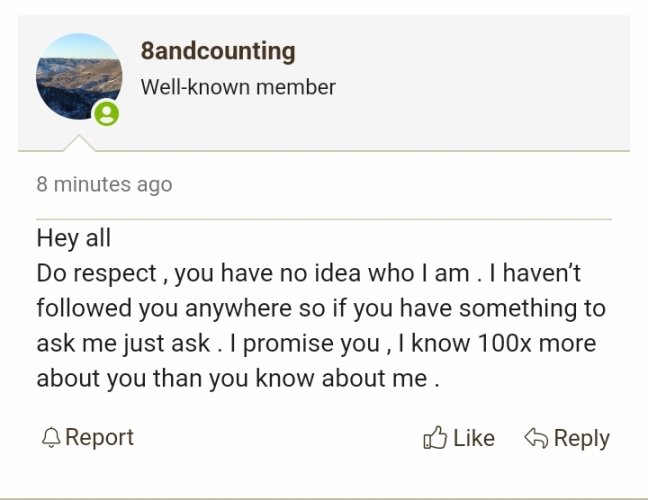Screen dimensions: 648x500
Task: Click the pointer notch below the avatar
Action: click(x=79, y=143)
